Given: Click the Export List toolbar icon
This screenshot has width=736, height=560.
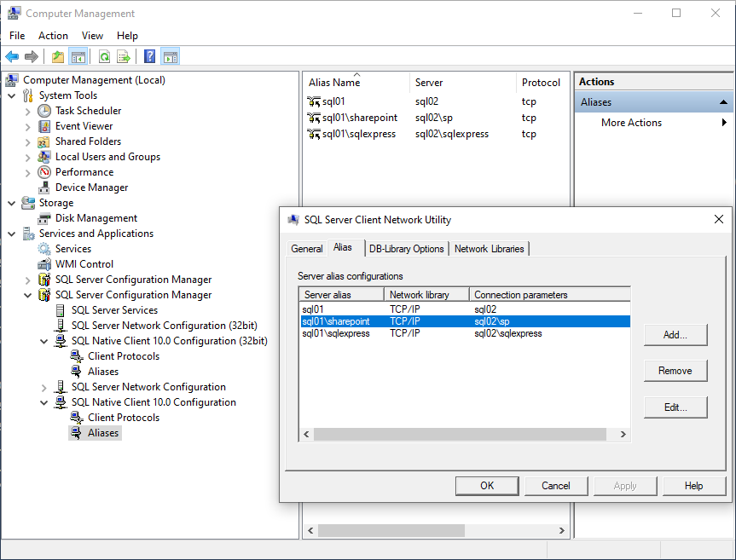Looking at the screenshot, I should click(x=124, y=57).
